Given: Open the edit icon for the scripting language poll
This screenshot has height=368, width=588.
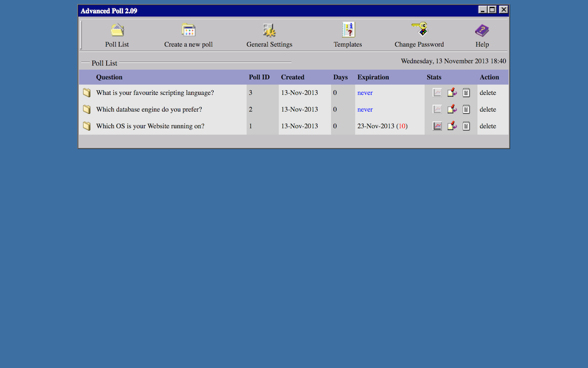Looking at the screenshot, I should coord(451,93).
